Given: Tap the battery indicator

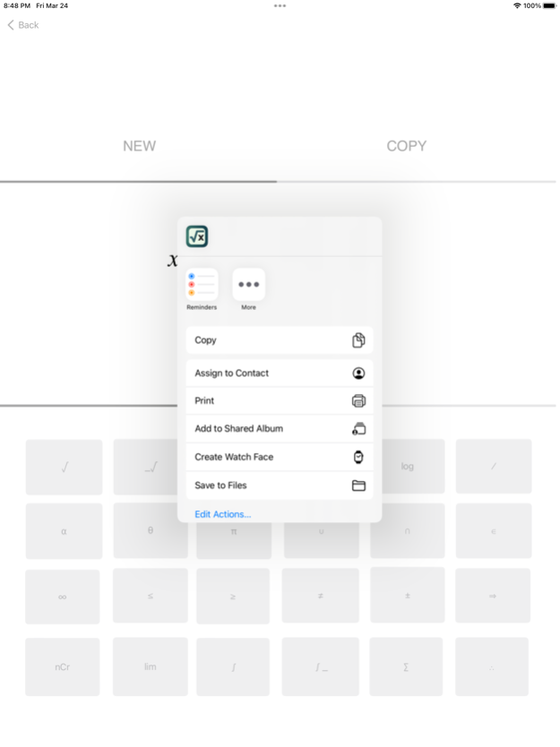Looking at the screenshot, I should [549, 5].
